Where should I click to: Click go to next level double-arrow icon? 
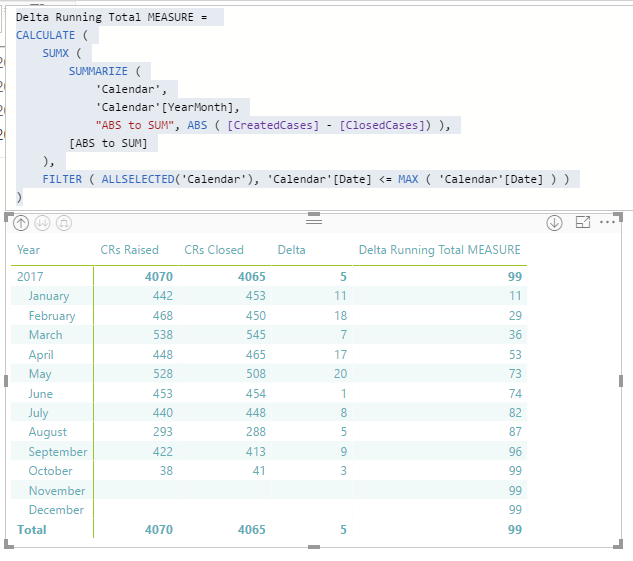[42, 223]
